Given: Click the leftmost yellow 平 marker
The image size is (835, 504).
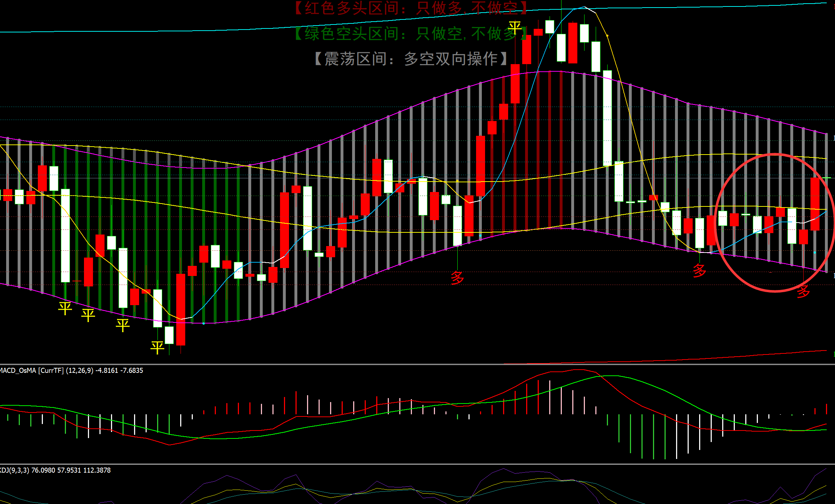Looking at the screenshot, I should 65,308.
